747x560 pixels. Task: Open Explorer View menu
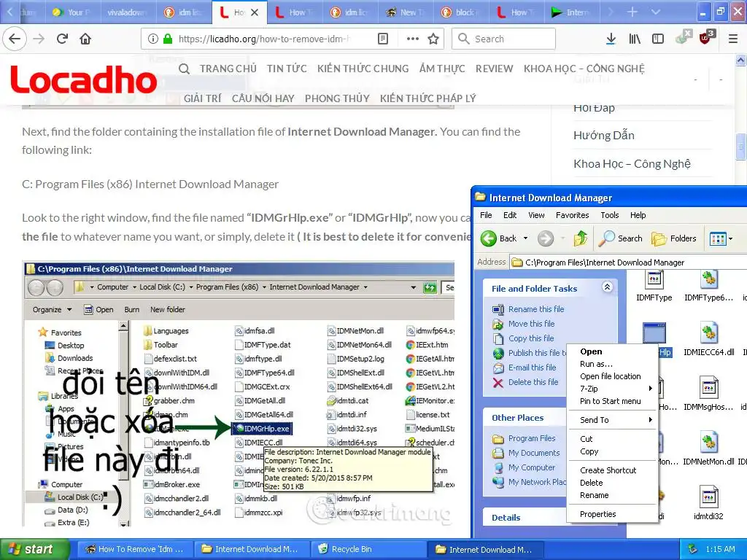tap(536, 215)
